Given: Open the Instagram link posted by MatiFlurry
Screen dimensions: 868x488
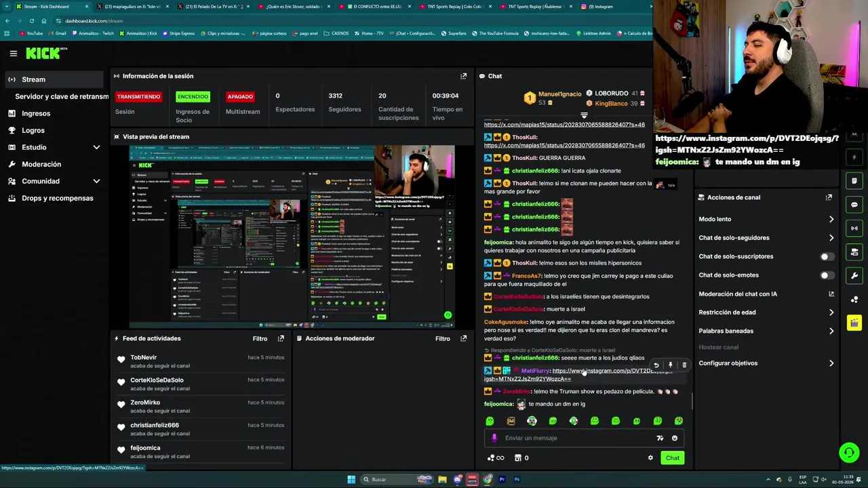Looking at the screenshot, I should coord(578,375).
